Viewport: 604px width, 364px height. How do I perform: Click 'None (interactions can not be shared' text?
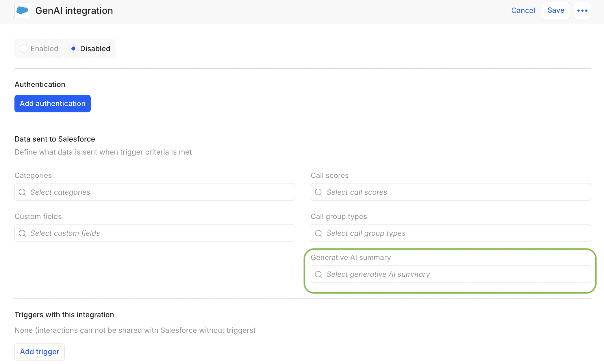tap(135, 330)
